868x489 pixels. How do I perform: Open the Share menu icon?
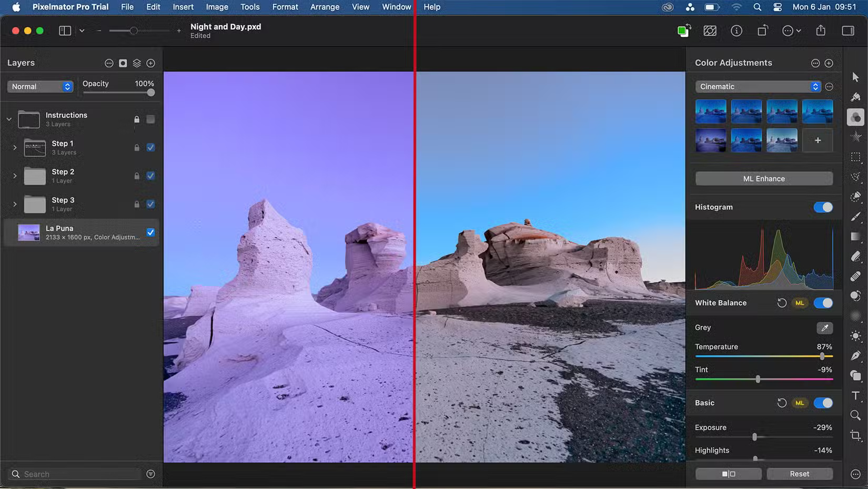click(821, 30)
